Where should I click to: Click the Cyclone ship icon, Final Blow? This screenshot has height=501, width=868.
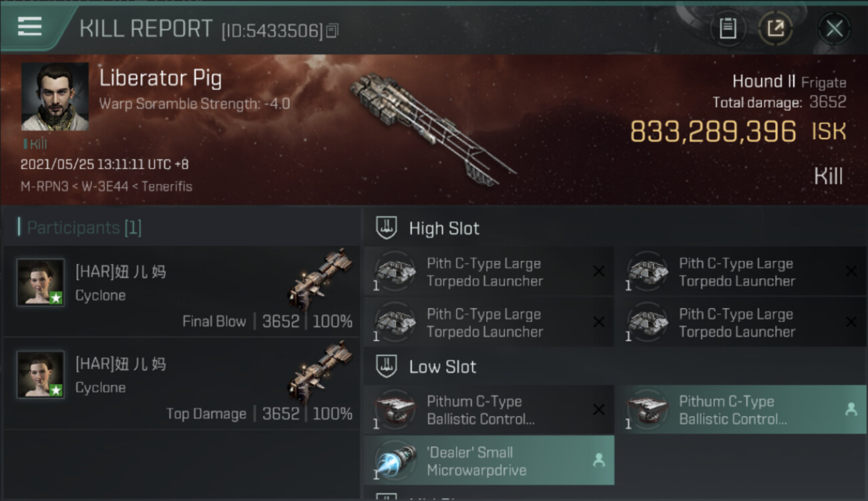pos(320,279)
